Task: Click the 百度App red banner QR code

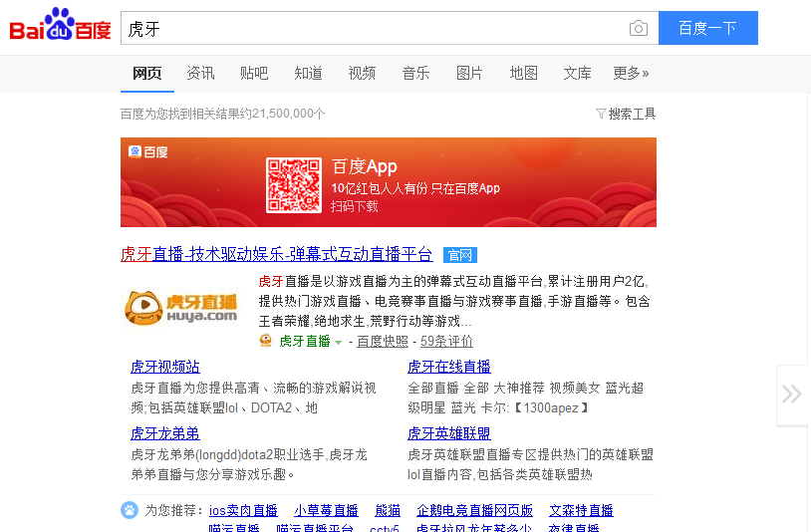Action: pos(293,184)
